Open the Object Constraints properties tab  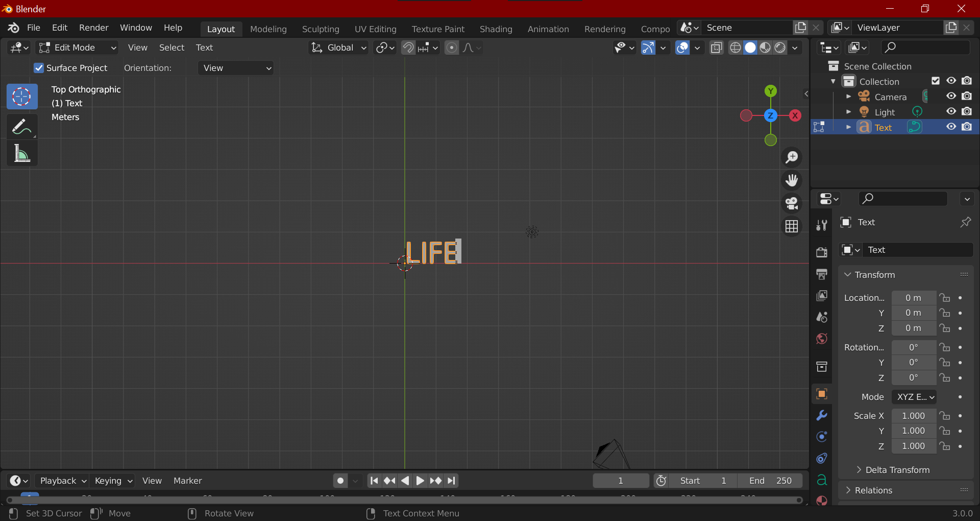pos(821,458)
